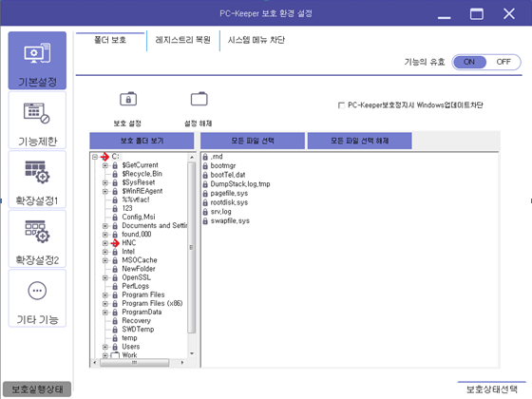Click the lock icon beside bootTel.dat
Image resolution: width=532 pixels, height=399 pixels.
click(205, 175)
